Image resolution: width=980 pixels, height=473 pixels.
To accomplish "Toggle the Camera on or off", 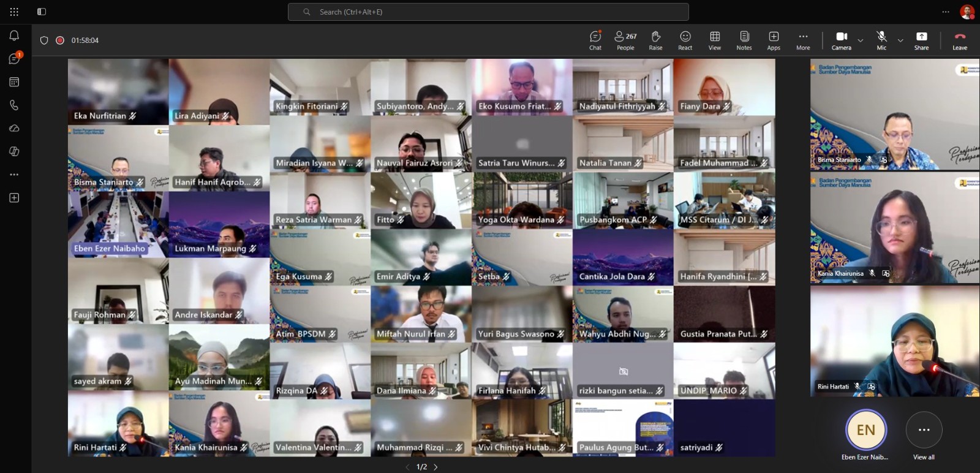I will (842, 40).
